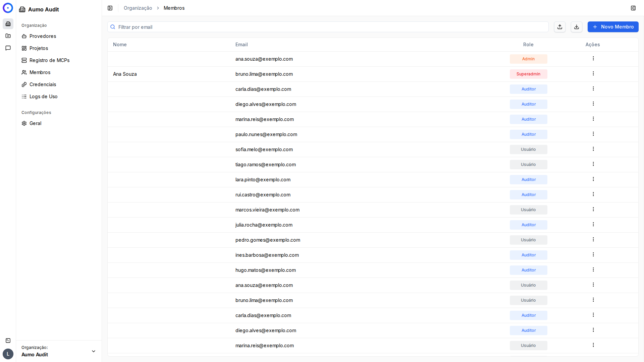The width and height of the screenshot is (644, 362).
Task: Open actions menu for lara.pinto row
Action: 593,179
